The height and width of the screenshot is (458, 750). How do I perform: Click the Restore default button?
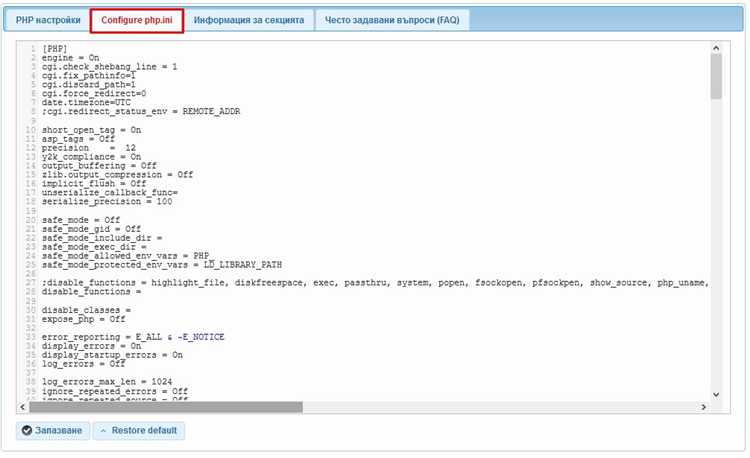pos(139,430)
